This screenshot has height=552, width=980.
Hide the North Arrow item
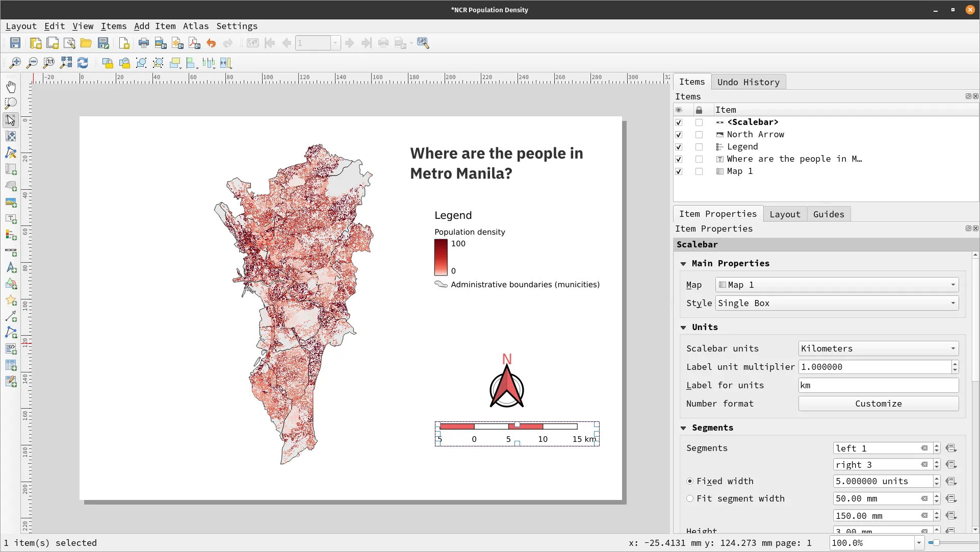coord(679,135)
